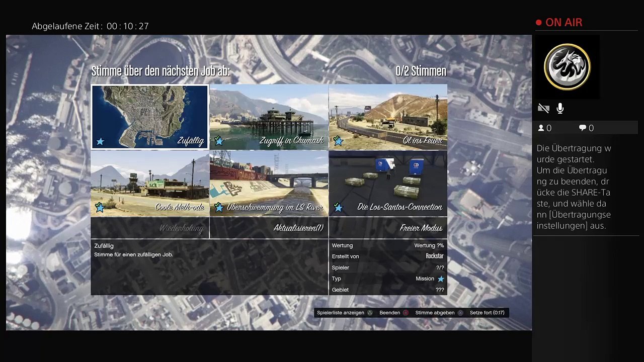Click the '???' Gebiet value

[440, 290]
